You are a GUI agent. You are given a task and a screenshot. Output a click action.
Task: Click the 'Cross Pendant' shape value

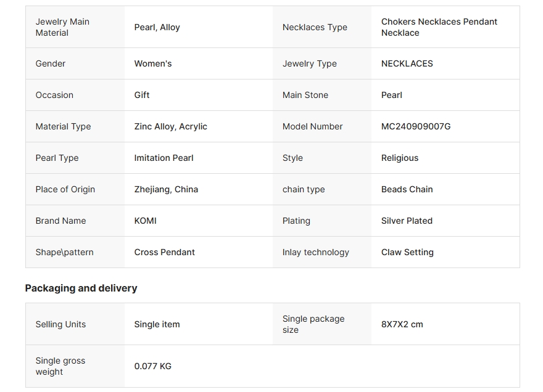164,252
